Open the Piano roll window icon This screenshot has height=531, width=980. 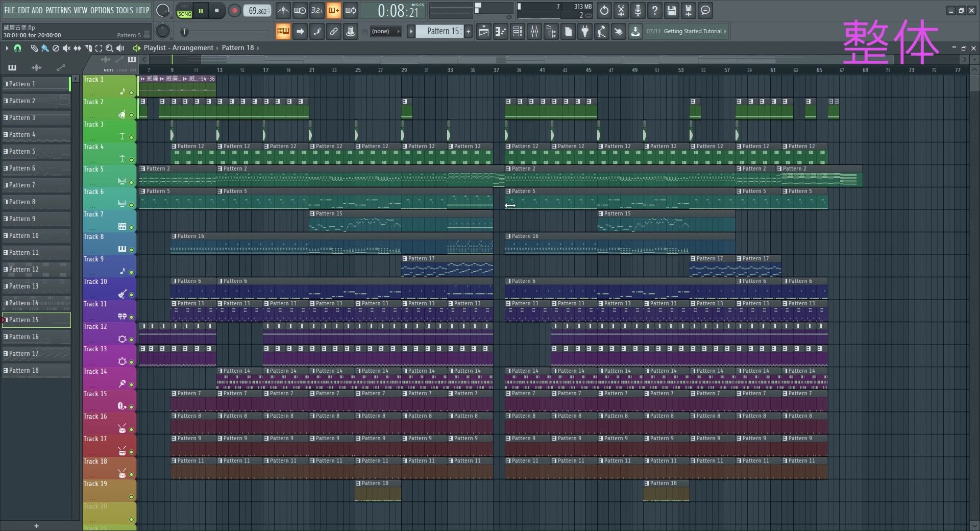coord(501,32)
